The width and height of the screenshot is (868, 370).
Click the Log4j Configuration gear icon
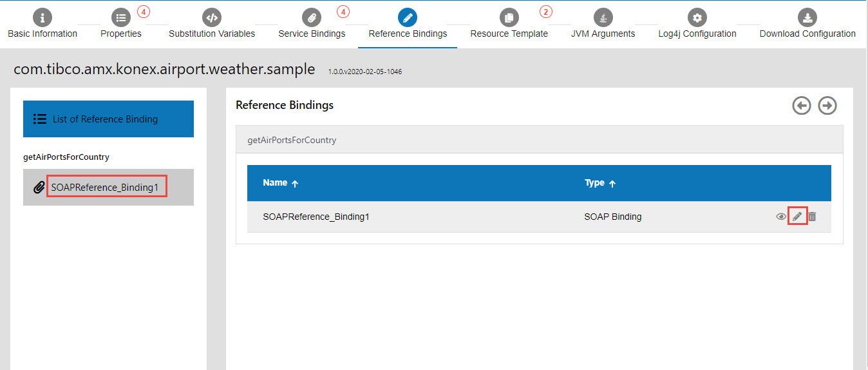(x=697, y=17)
